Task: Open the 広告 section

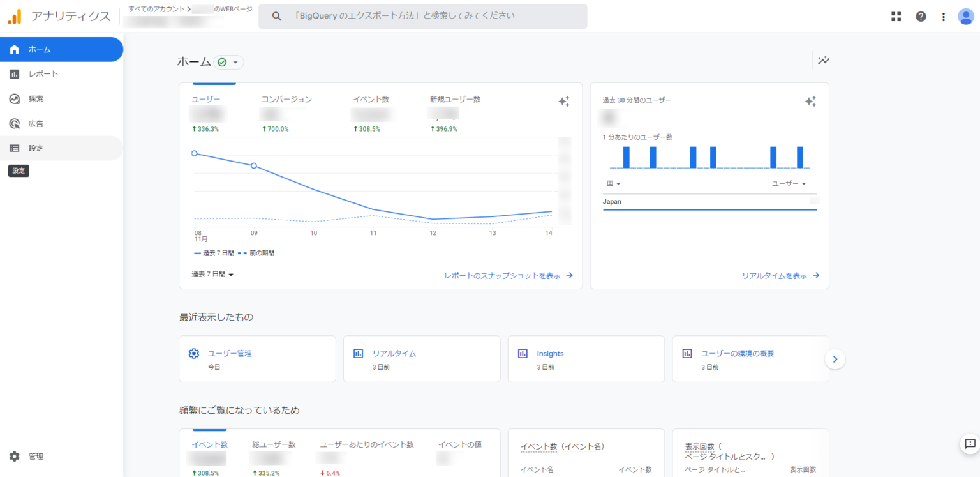Action: click(x=35, y=123)
